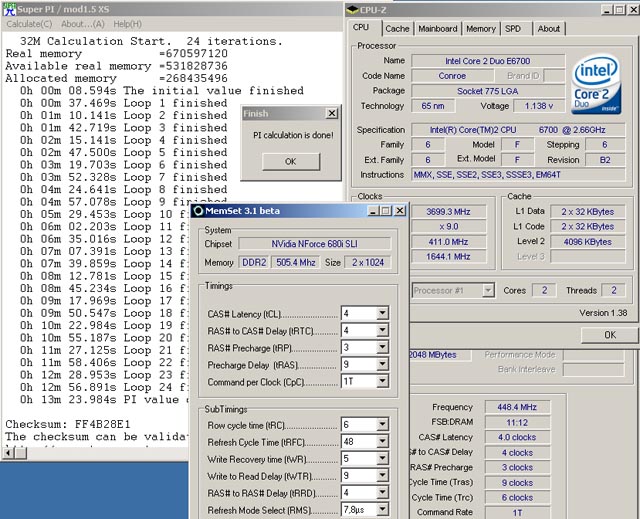This screenshot has width=640, height=519.
Task: Expand the Refresh Cycle Time (tRFC) dropdown
Action: [x=382, y=441]
